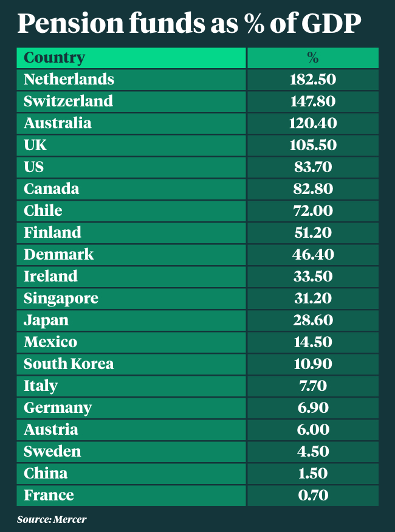The width and height of the screenshot is (395, 532).
Task: Select the Singapore country cell
Action: (61, 298)
